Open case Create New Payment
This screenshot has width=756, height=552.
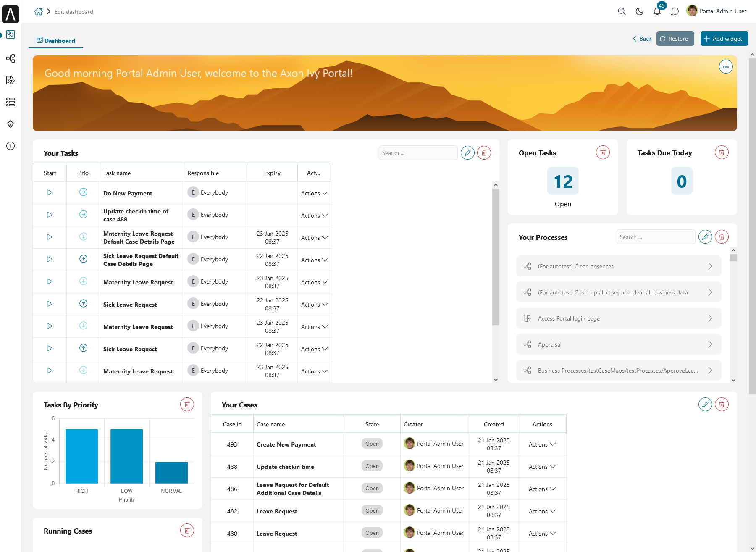(286, 444)
